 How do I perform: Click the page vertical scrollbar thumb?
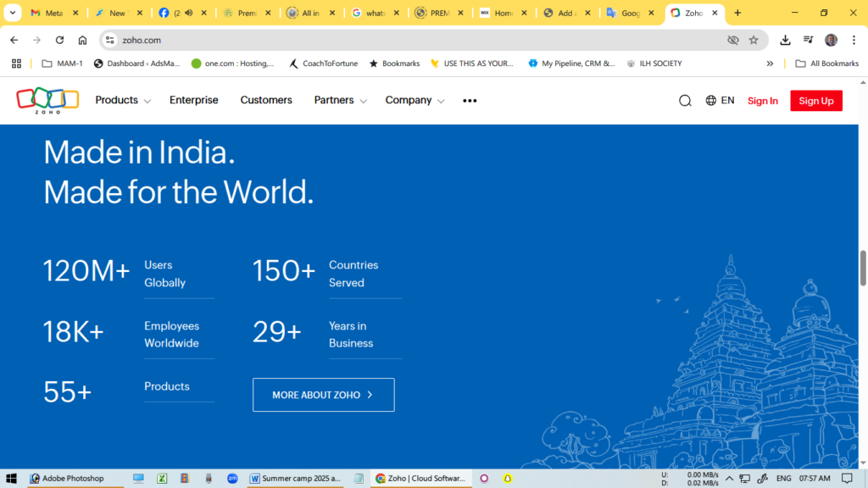click(863, 269)
